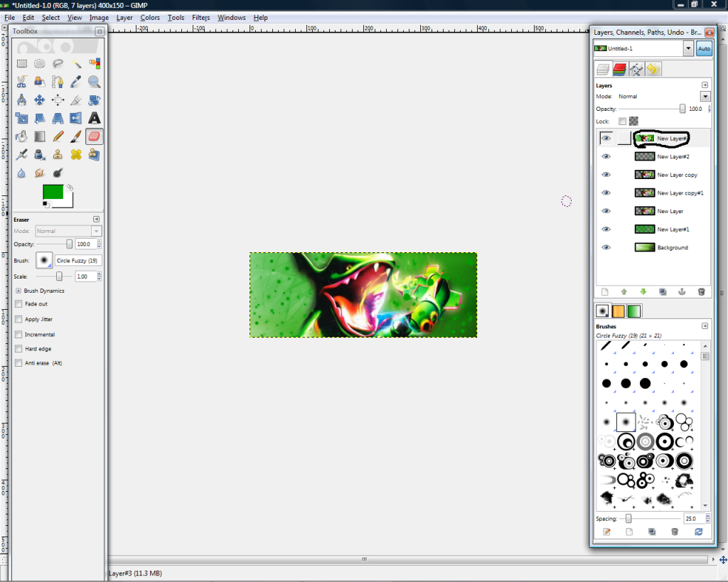Viewport: 728px width, 582px height.
Task: Expand Brush Dynamics section
Action: (18, 291)
